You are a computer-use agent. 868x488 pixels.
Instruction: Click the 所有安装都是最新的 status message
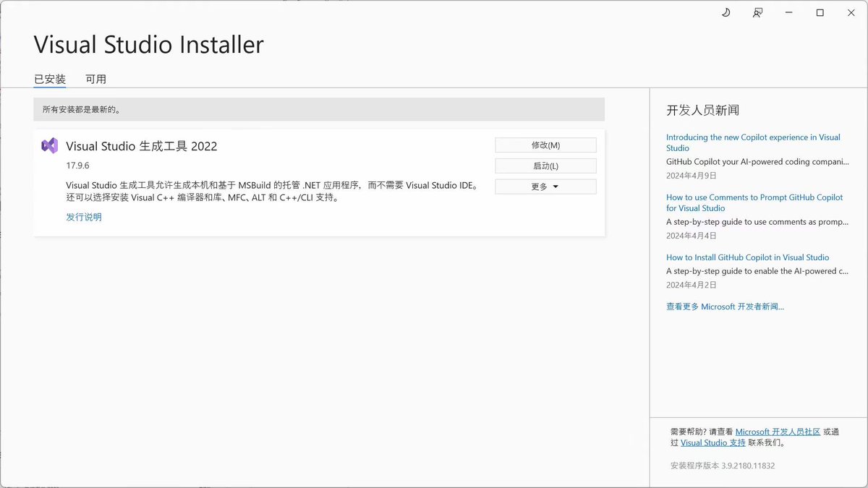(82, 110)
